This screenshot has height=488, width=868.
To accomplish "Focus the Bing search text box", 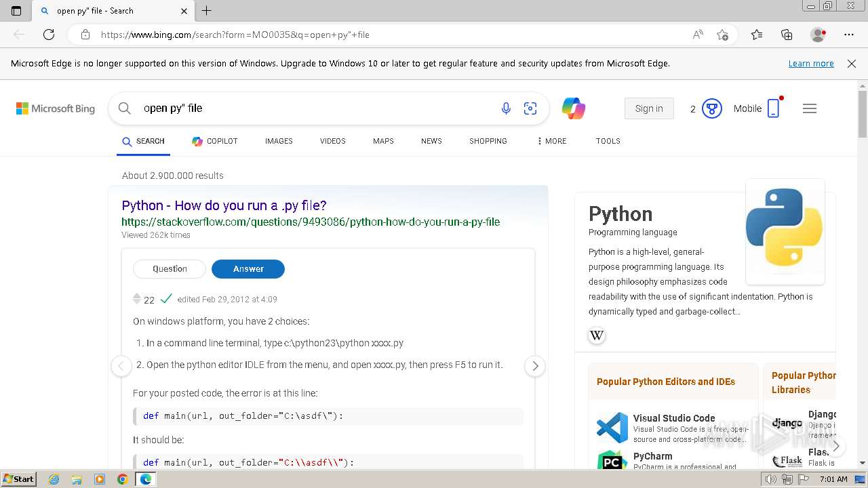I will 315,108.
